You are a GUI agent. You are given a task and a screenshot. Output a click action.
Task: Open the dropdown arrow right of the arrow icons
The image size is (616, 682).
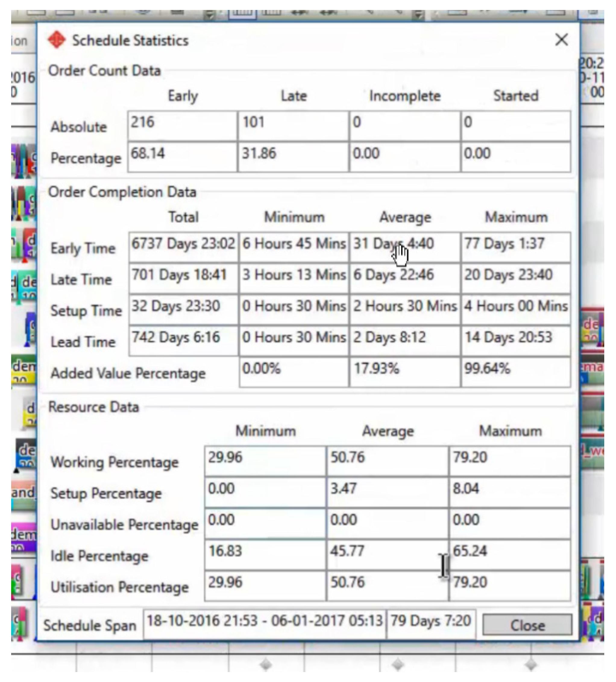tap(419, 15)
